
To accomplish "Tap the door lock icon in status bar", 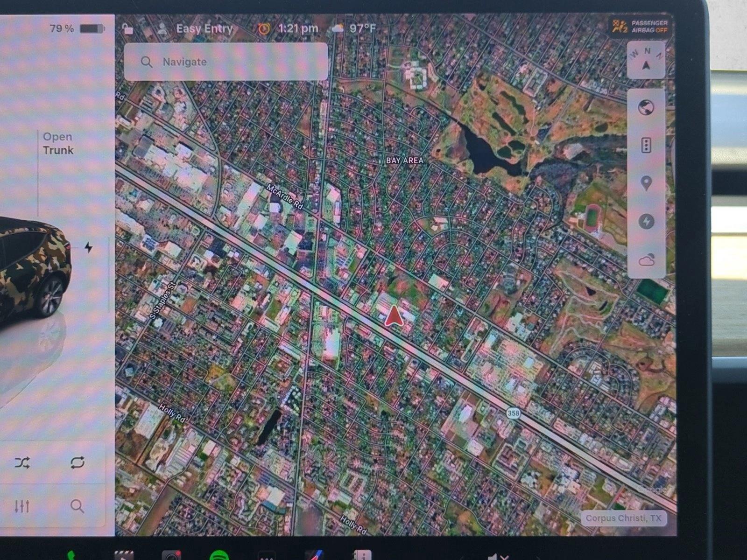I will 127,28.
